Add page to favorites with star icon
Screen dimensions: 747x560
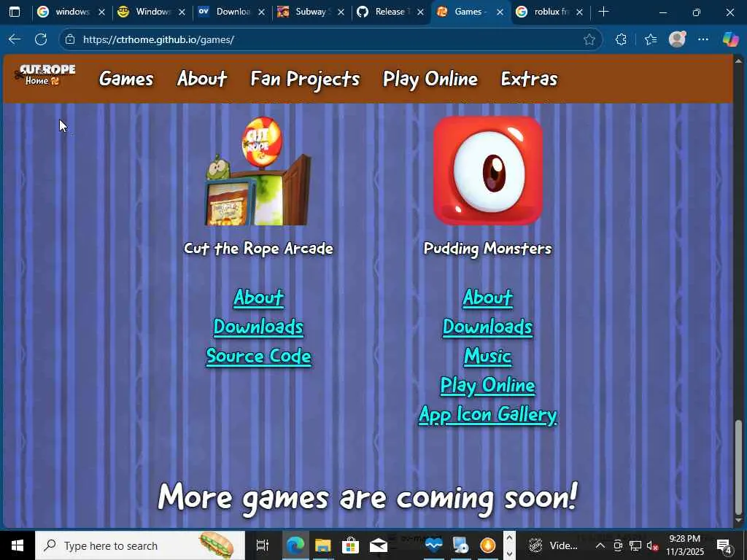(x=589, y=39)
